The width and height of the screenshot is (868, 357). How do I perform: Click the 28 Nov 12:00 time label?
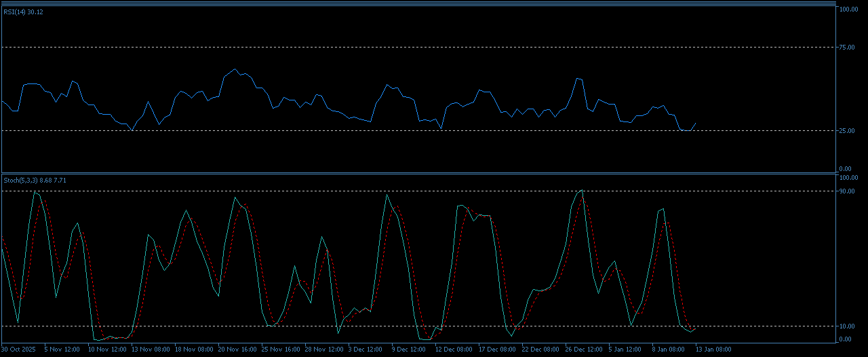coord(324,350)
